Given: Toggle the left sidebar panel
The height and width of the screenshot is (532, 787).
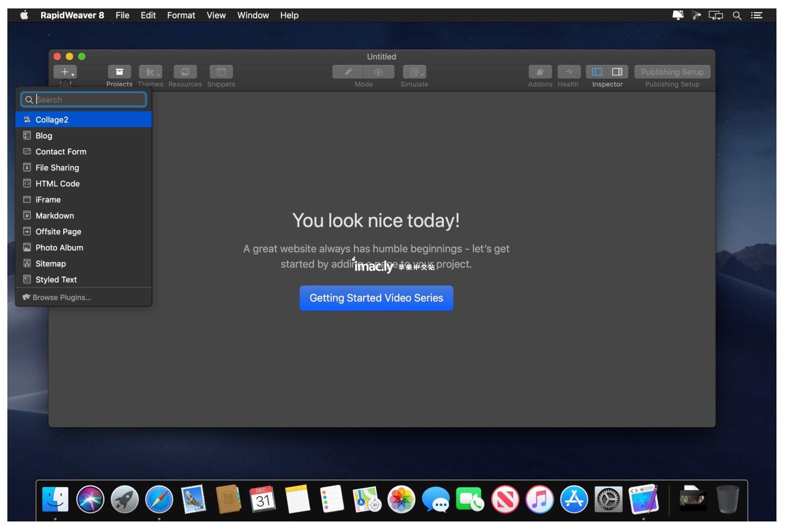Looking at the screenshot, I should [597, 72].
